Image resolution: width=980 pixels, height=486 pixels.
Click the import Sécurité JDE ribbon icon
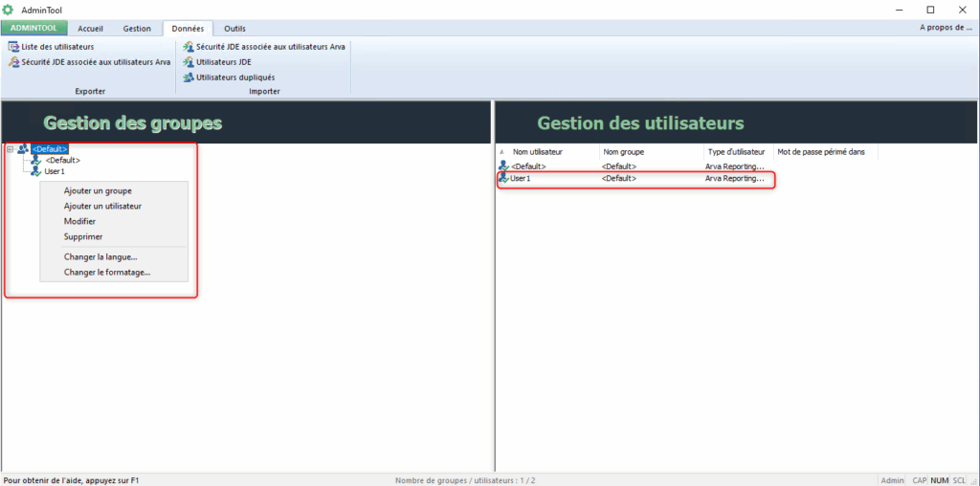tap(189, 47)
